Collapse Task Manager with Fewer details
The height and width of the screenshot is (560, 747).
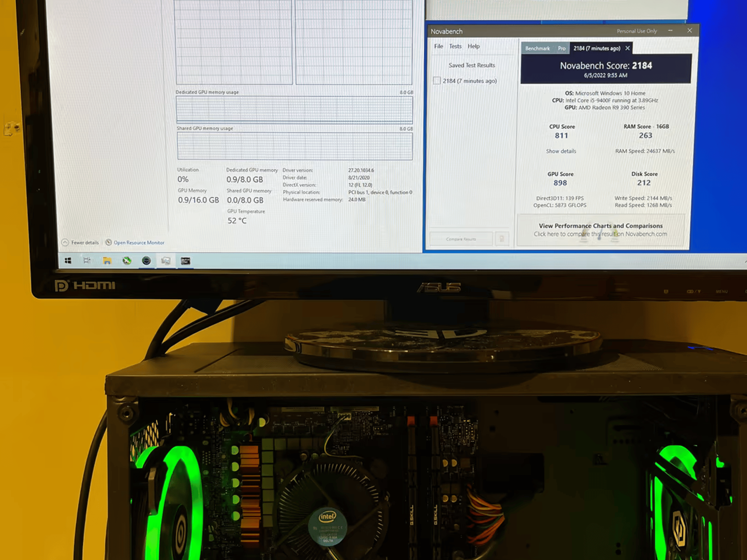[80, 242]
